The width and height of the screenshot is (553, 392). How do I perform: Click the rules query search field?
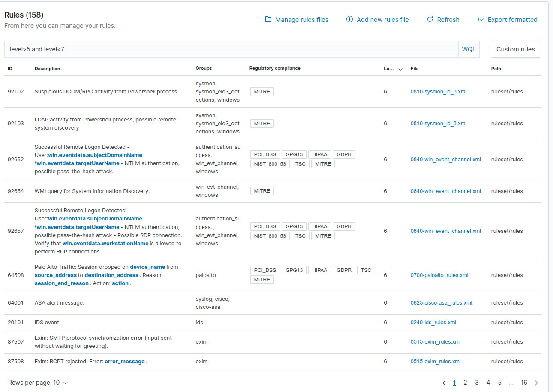pyautogui.click(x=214, y=49)
